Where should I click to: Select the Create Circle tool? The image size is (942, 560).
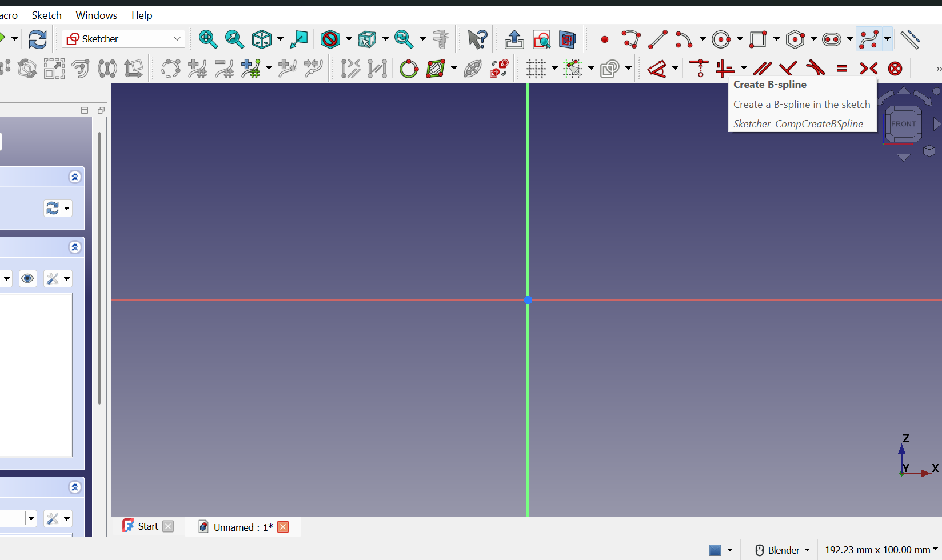pyautogui.click(x=721, y=39)
